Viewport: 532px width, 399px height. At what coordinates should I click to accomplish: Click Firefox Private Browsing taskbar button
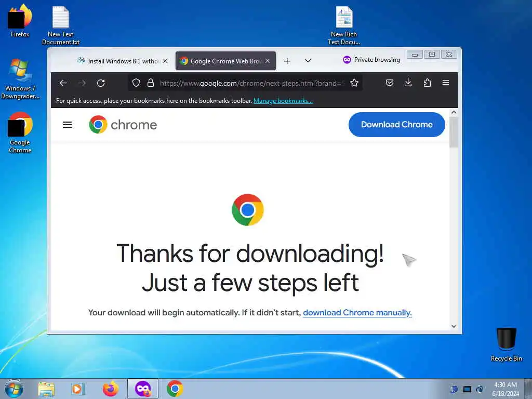(143, 389)
